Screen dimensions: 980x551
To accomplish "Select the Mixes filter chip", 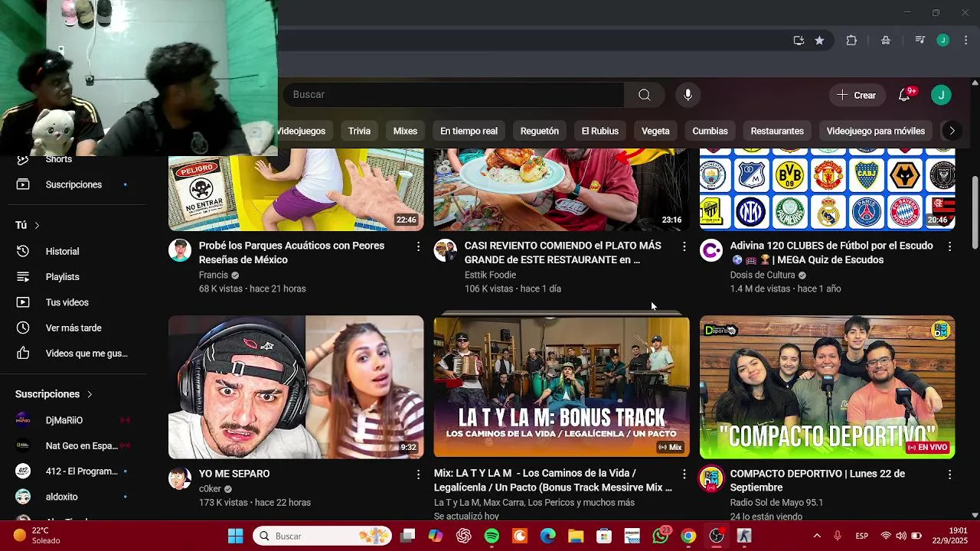I will [x=405, y=131].
